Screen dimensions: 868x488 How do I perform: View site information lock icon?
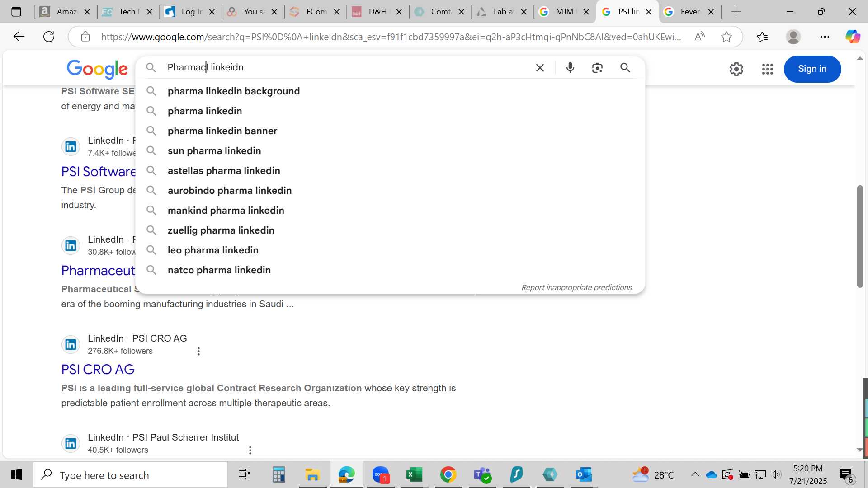85,37
